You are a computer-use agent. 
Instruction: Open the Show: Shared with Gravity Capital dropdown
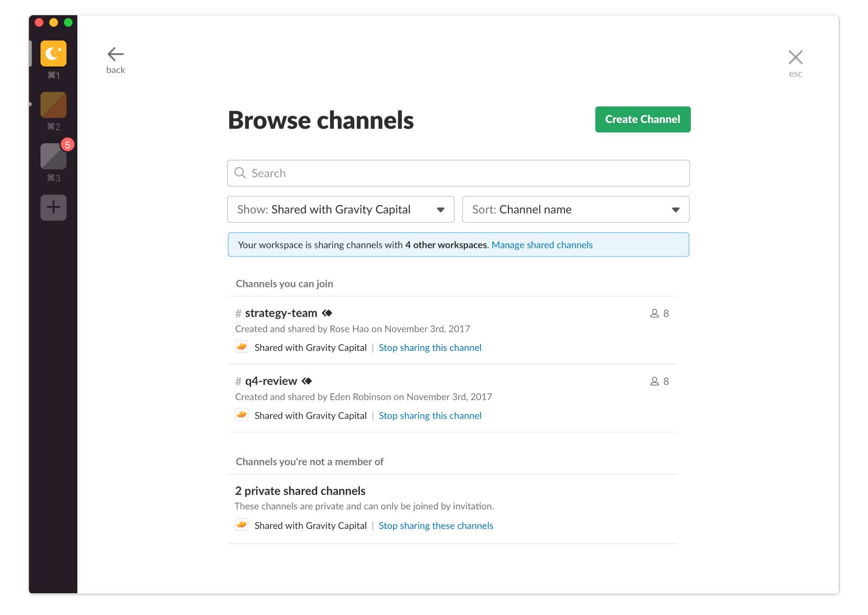[x=340, y=209]
